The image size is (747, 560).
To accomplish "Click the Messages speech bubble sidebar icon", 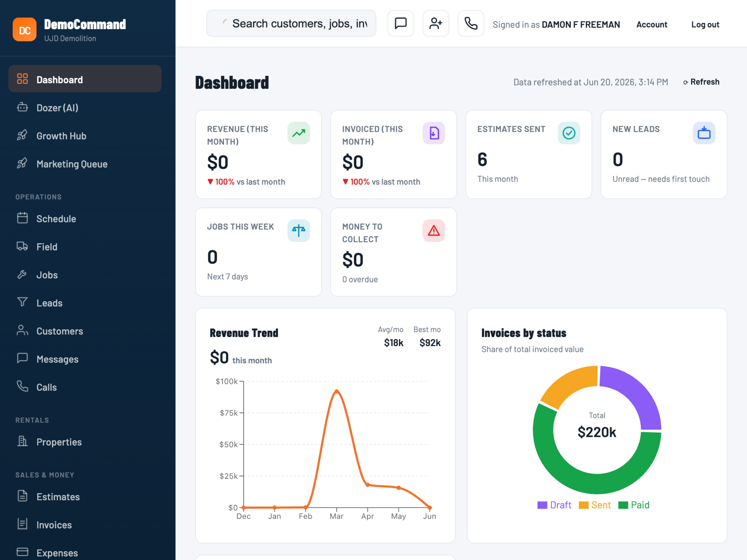I will pyautogui.click(x=22, y=358).
